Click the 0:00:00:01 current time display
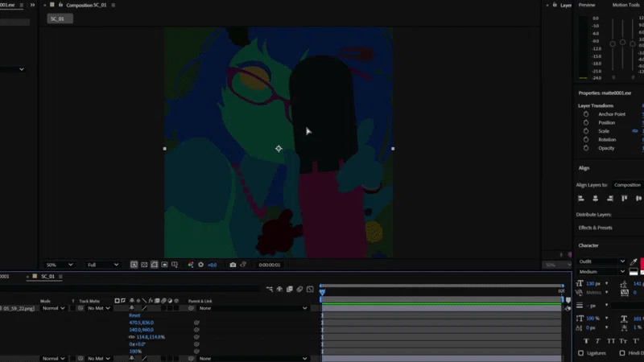 tap(270, 265)
